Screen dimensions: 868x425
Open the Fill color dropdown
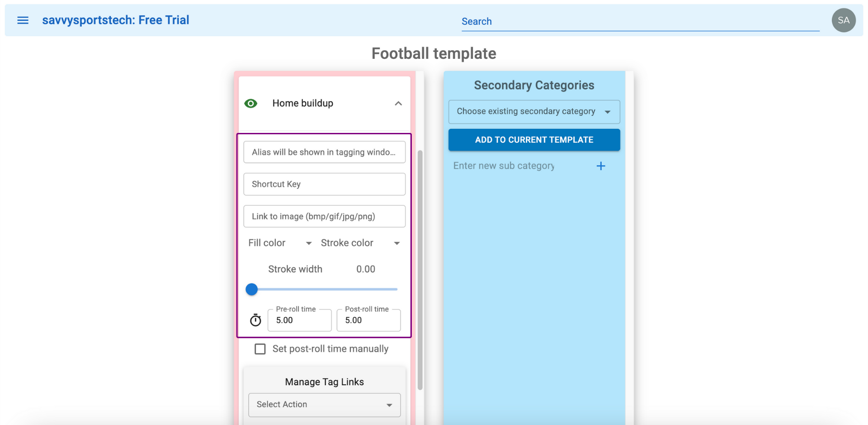pos(280,243)
